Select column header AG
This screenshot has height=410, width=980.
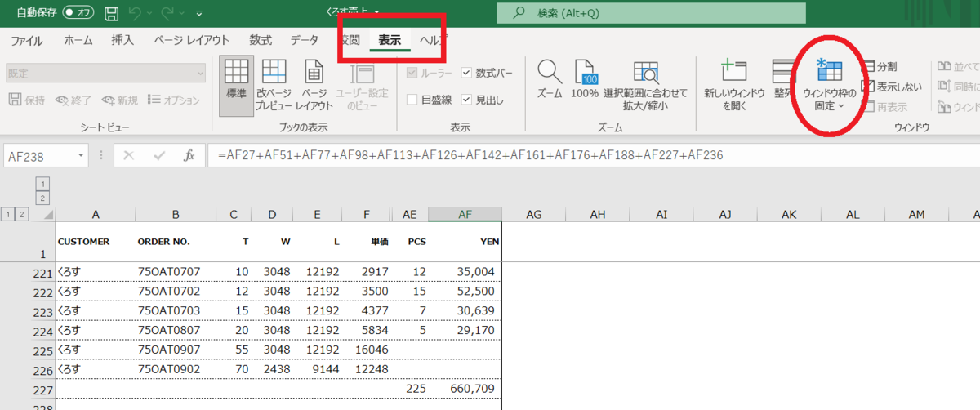(x=534, y=214)
